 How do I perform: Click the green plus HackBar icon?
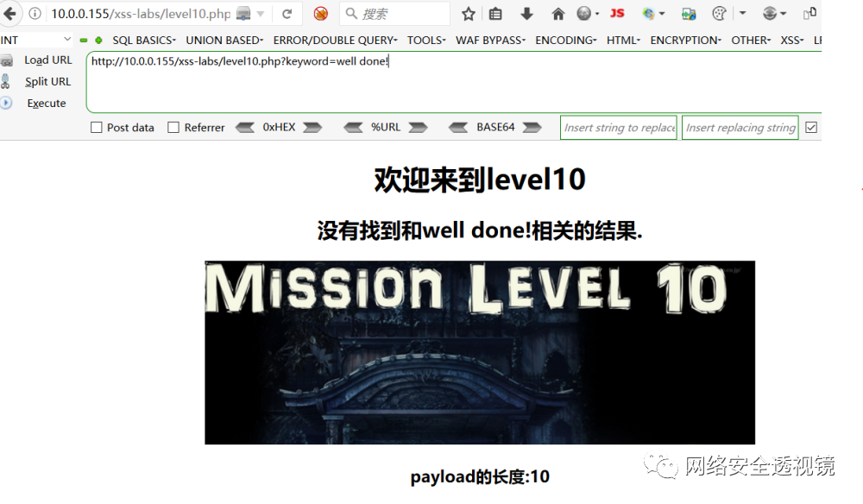pos(98,41)
